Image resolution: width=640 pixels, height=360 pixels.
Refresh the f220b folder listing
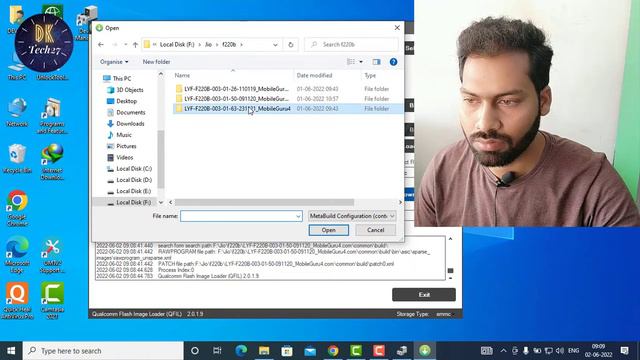291,44
